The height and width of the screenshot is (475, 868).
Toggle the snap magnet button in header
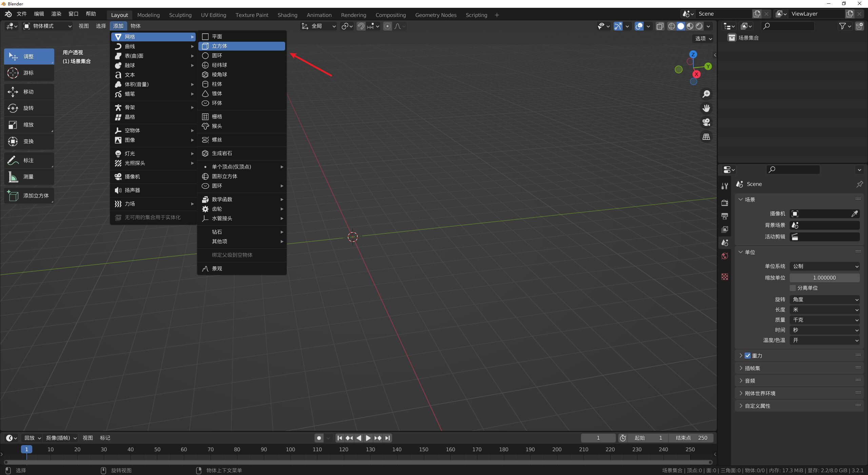[361, 26]
